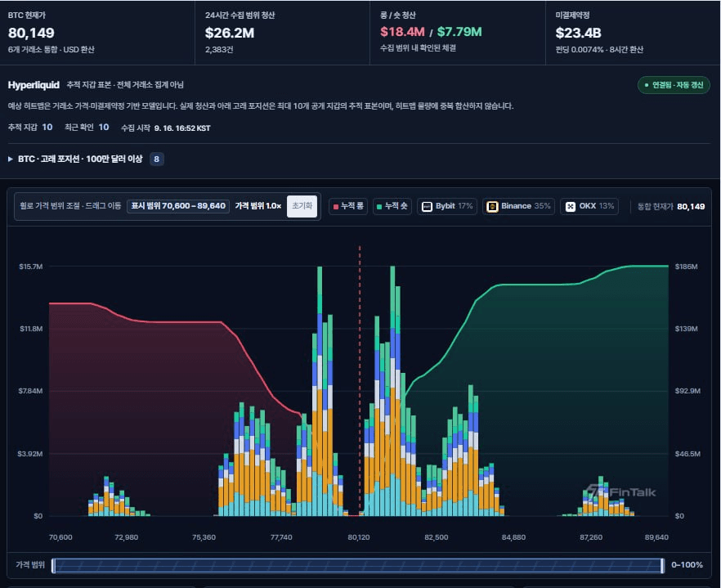Click the $186M right axis label
This screenshot has width=721, height=588.
[686, 267]
